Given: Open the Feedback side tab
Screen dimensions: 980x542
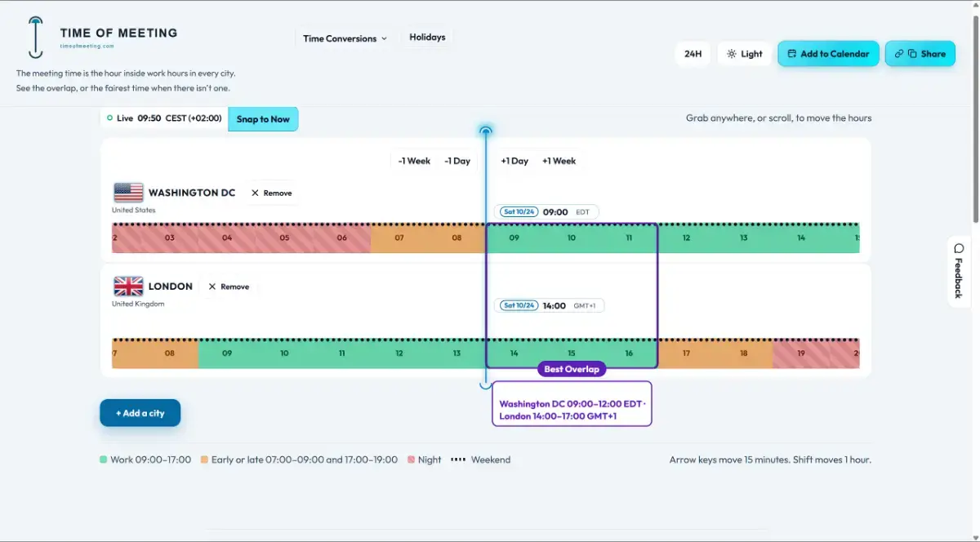Looking at the screenshot, I should pyautogui.click(x=959, y=272).
